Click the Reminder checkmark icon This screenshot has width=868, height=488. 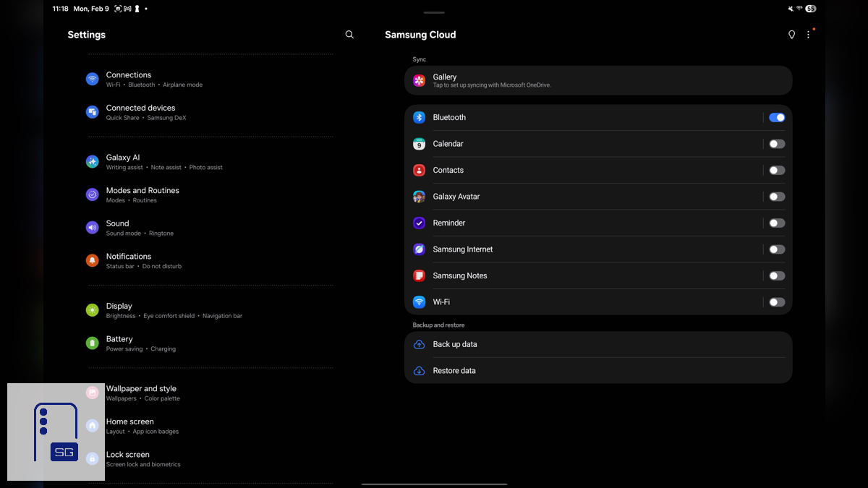(419, 223)
